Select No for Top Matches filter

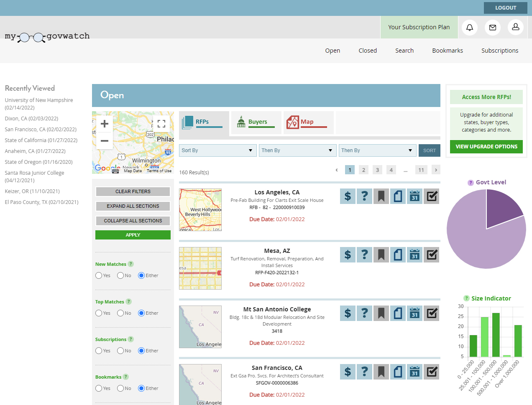(x=120, y=313)
